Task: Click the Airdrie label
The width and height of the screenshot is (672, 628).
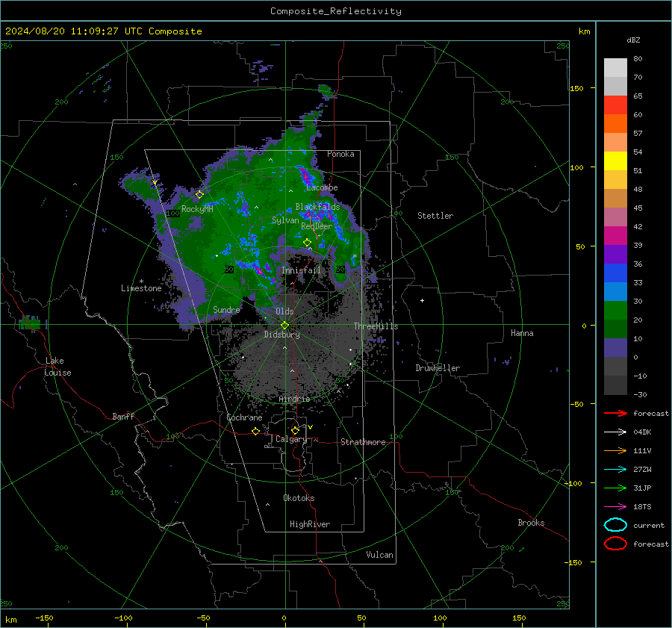Action: click(x=294, y=399)
